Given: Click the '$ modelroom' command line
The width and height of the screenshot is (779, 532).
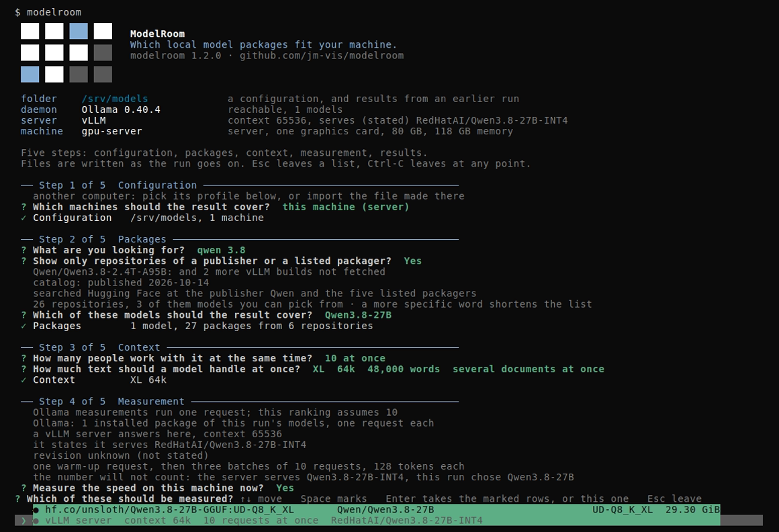Looking at the screenshot, I should [48, 12].
